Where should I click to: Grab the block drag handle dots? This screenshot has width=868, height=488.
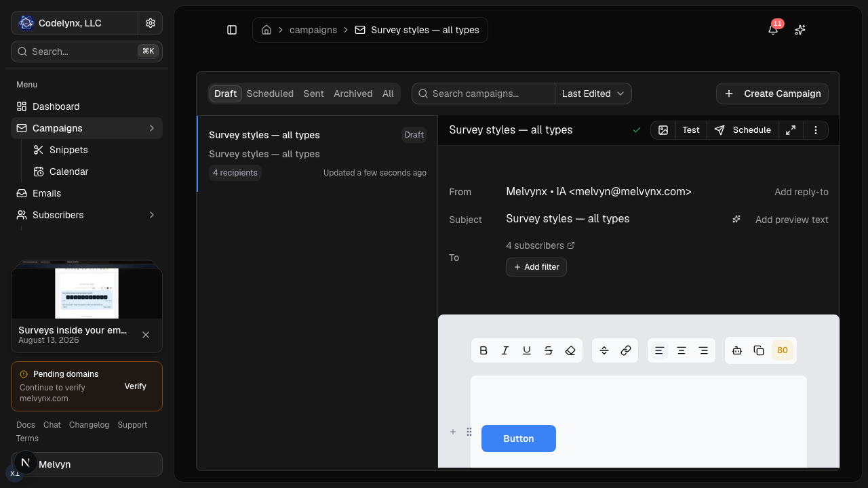tap(469, 432)
